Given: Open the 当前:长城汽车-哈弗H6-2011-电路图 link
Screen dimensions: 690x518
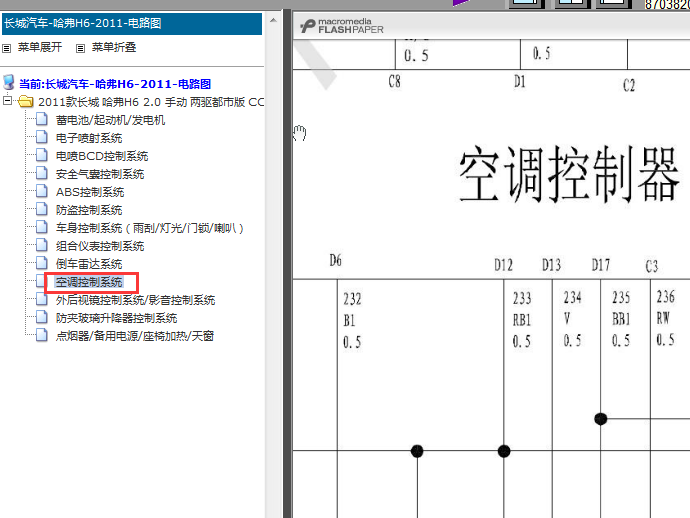Looking at the screenshot, I should point(115,84).
